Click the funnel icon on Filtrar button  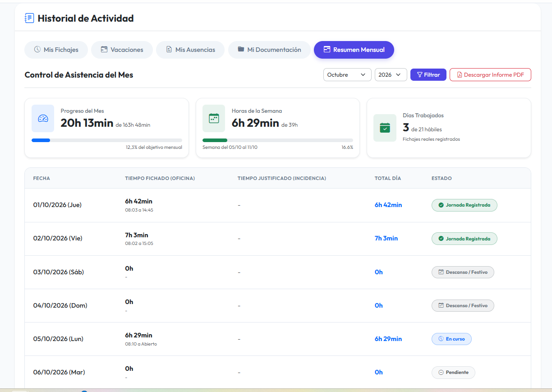(419, 75)
